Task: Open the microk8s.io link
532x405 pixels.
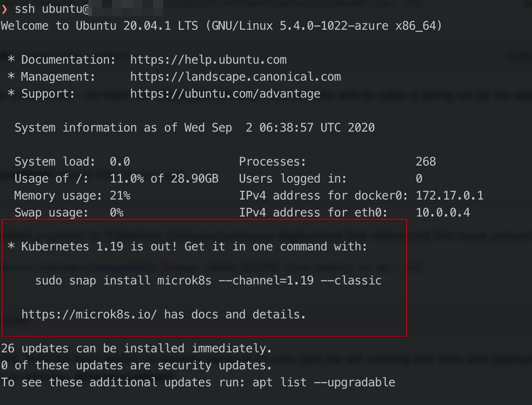Action: pos(89,315)
